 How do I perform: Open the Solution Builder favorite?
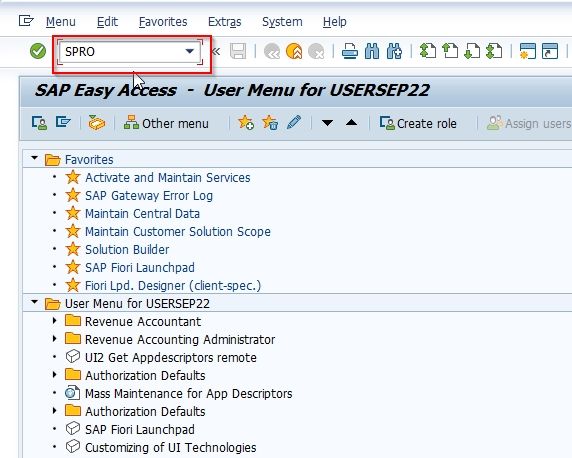click(127, 250)
